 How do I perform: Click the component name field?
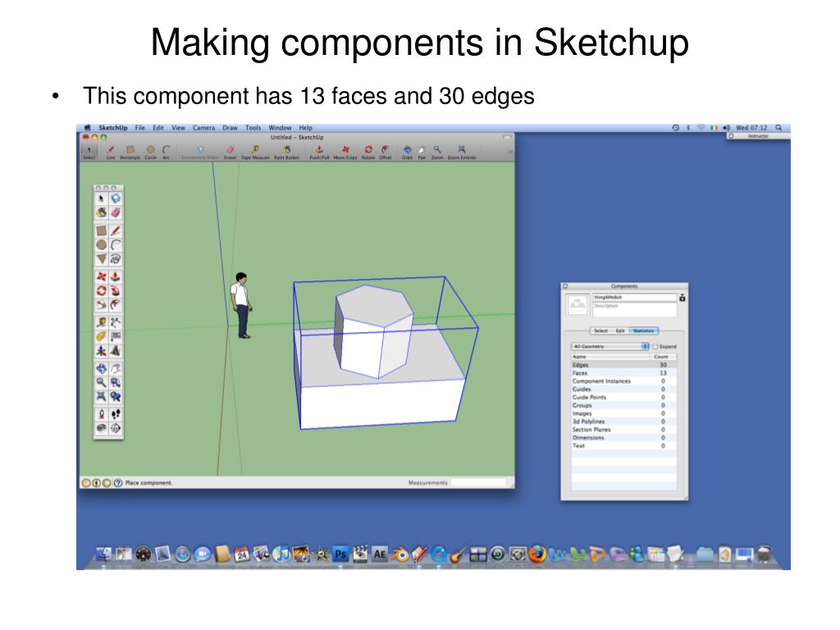point(634,297)
